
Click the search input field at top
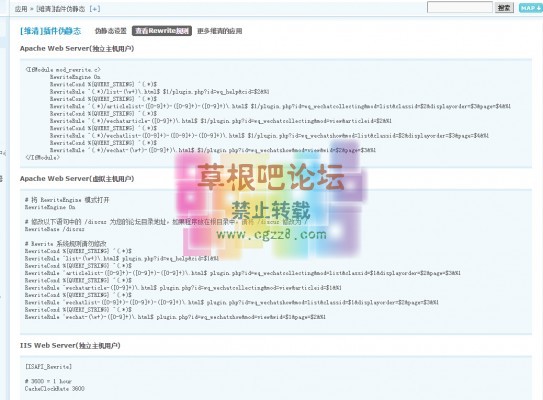(x=460, y=7)
